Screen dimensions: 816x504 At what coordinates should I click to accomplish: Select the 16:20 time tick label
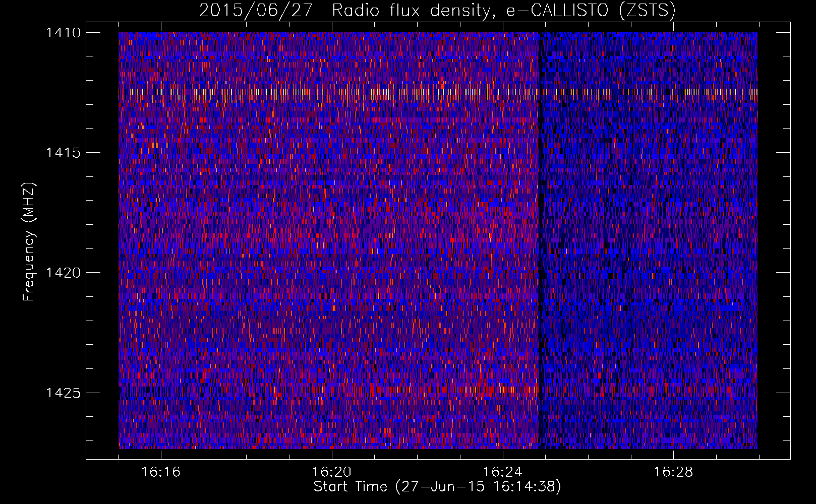[x=332, y=472]
